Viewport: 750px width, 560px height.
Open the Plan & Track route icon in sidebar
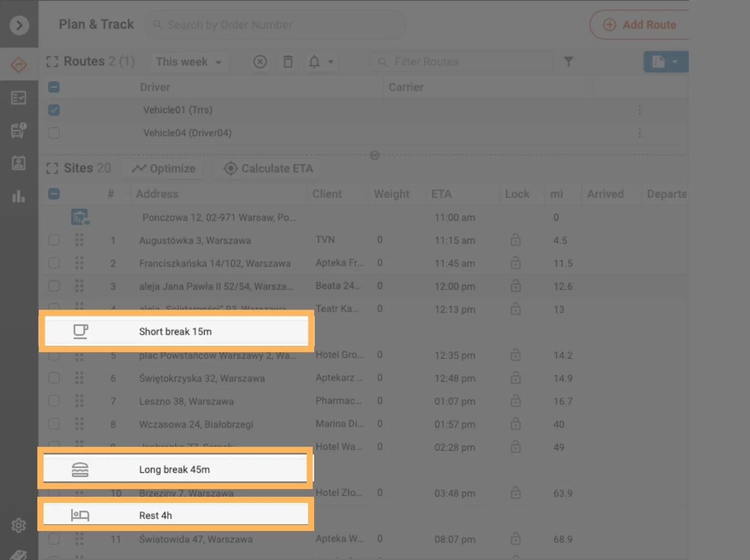click(x=19, y=65)
